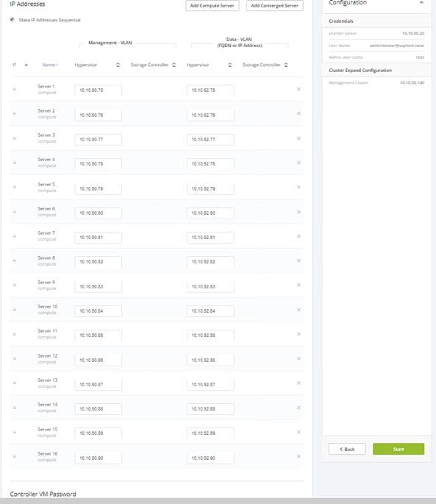Screen dimensions: 436x504
Task: Edit Server 5 data hypervisor IP field
Action: [x=210, y=188]
